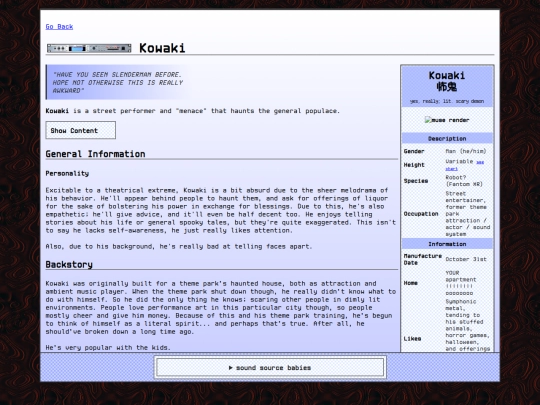This screenshot has height=405, width=540.
Task: Click the Kowaki page title heading
Action: 162,48
